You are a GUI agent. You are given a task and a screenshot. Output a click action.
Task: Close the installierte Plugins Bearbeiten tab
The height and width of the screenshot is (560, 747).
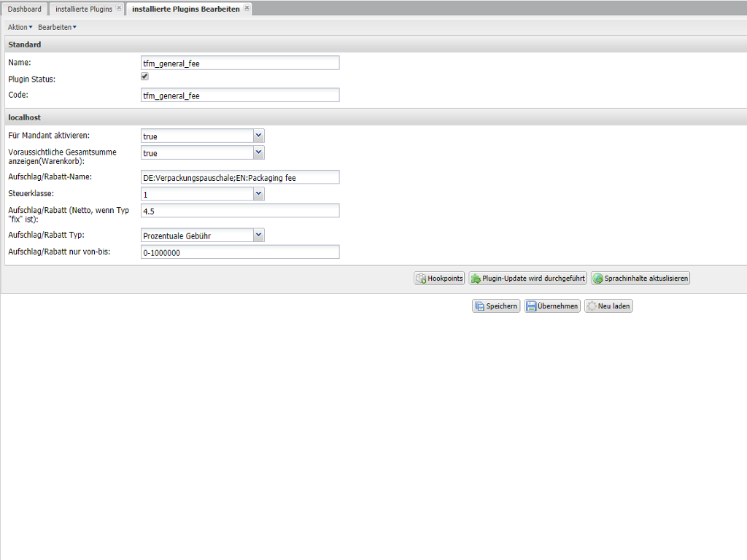tap(247, 8)
